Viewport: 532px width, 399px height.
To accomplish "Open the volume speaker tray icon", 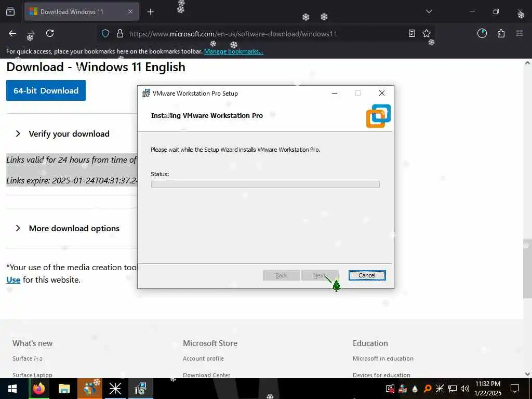I will 465,389.
